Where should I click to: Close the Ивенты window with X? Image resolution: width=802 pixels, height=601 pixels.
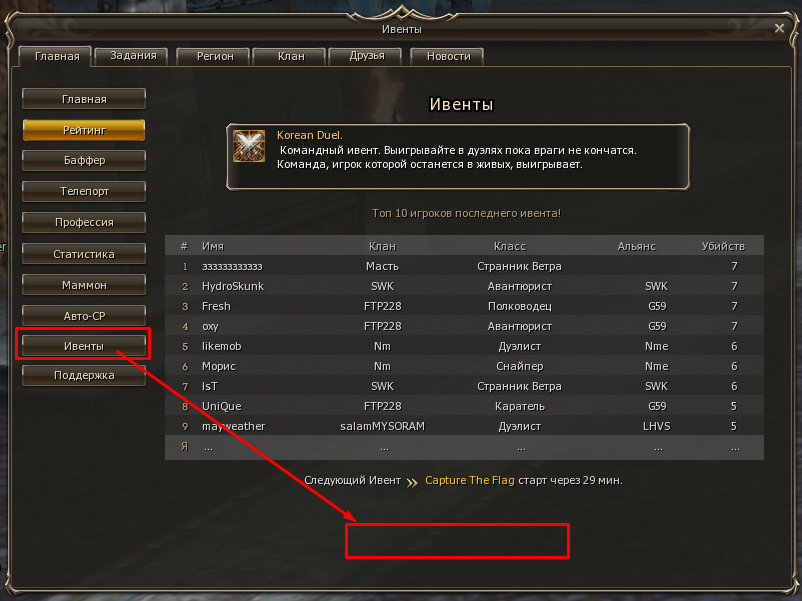tap(779, 29)
